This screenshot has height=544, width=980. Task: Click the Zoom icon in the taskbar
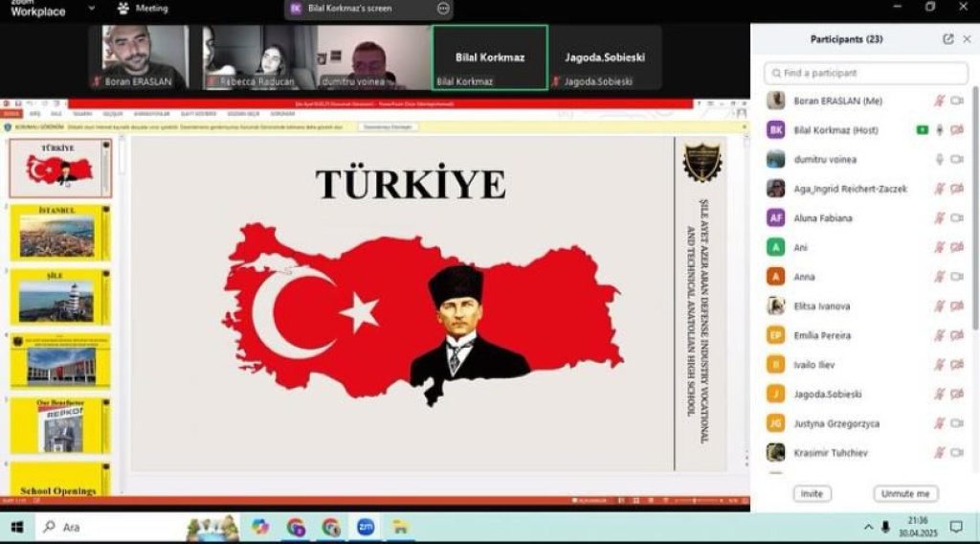coord(366,527)
